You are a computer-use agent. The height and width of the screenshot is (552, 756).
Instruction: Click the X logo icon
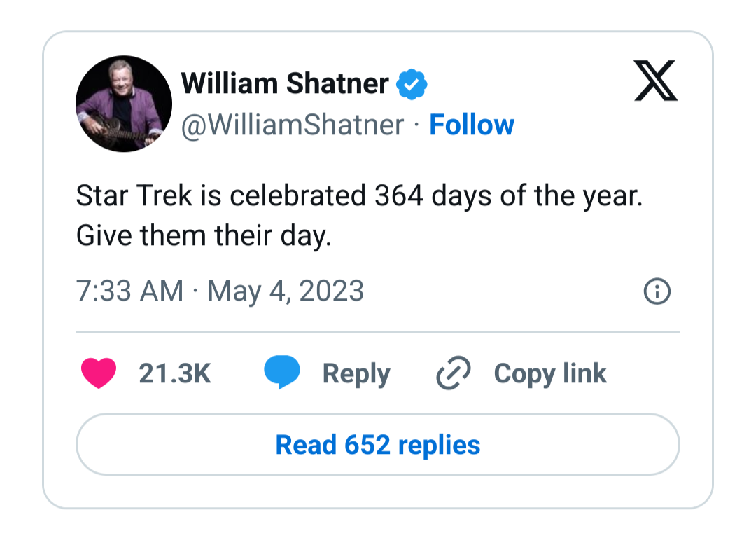(x=655, y=81)
